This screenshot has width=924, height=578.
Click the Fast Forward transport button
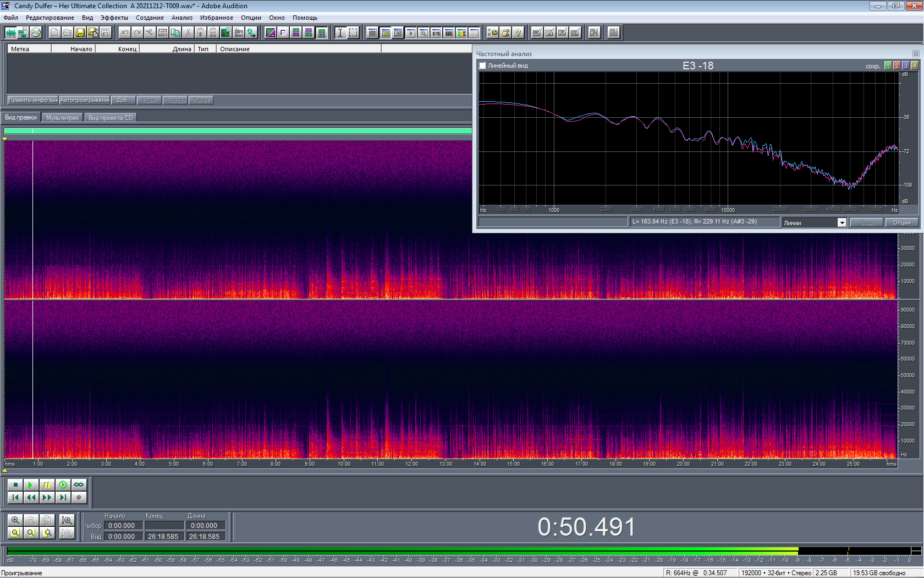[x=47, y=498]
